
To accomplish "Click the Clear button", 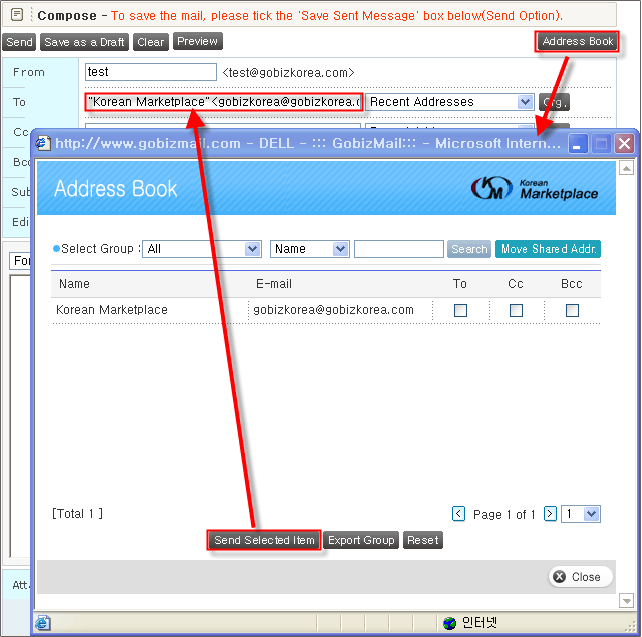I will pos(151,42).
